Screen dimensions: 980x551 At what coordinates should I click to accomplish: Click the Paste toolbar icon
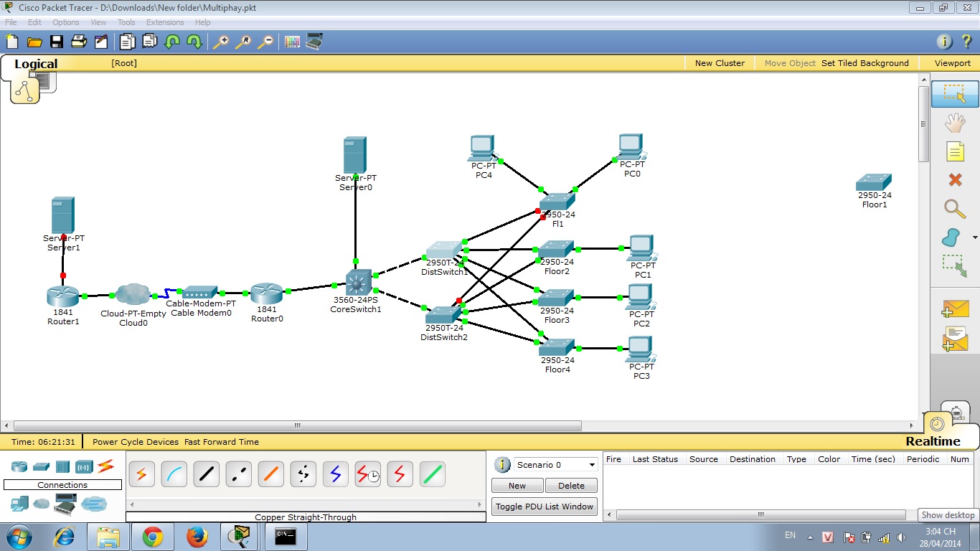pos(149,42)
